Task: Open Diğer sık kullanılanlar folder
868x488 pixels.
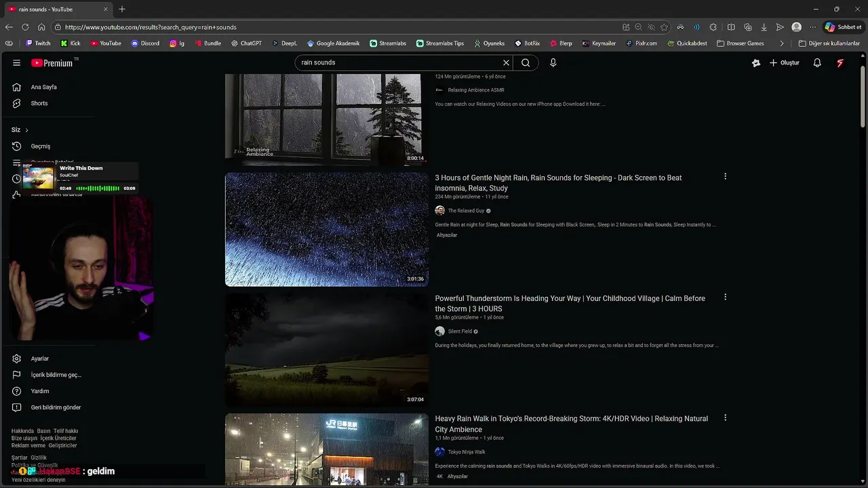Action: point(829,43)
